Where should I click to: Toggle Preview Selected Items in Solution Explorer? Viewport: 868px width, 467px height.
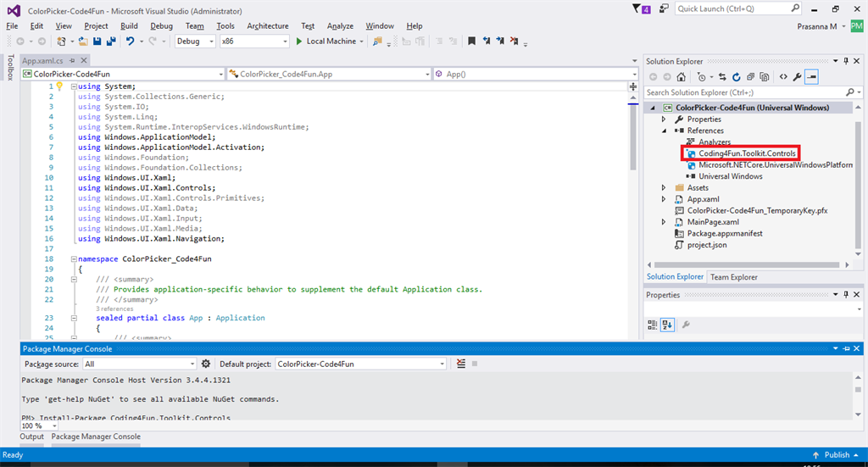coord(811,76)
